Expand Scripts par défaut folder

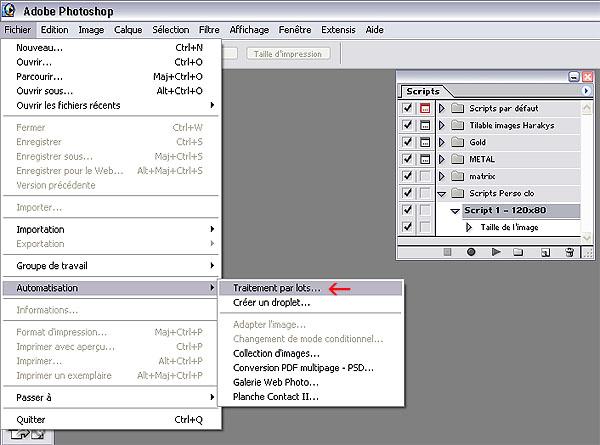point(442,108)
